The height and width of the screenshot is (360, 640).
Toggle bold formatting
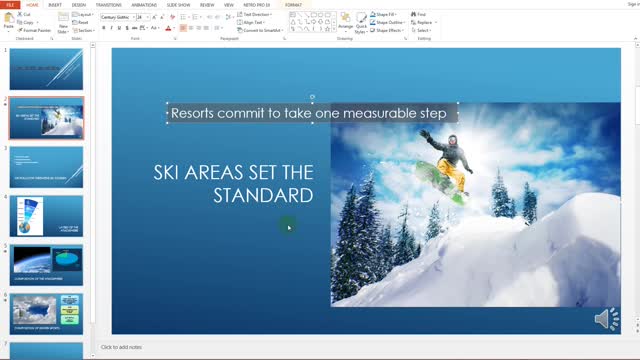pyautogui.click(x=104, y=28)
